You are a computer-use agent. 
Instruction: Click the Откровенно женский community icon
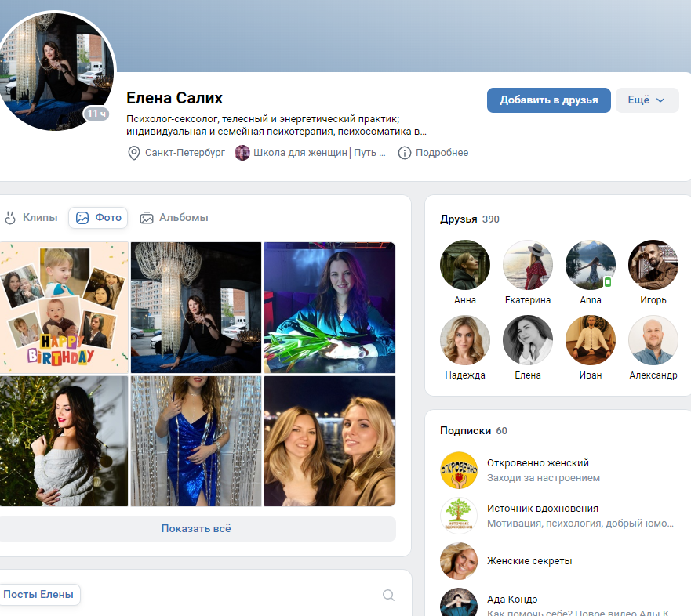(459, 470)
